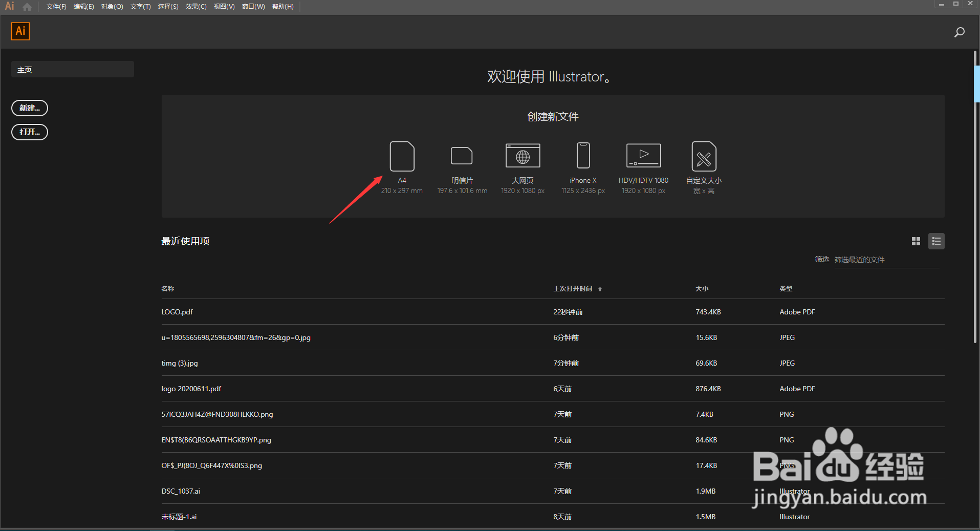Choose the 明信片 postcard preset icon
Image resolution: width=980 pixels, height=531 pixels.
click(462, 156)
